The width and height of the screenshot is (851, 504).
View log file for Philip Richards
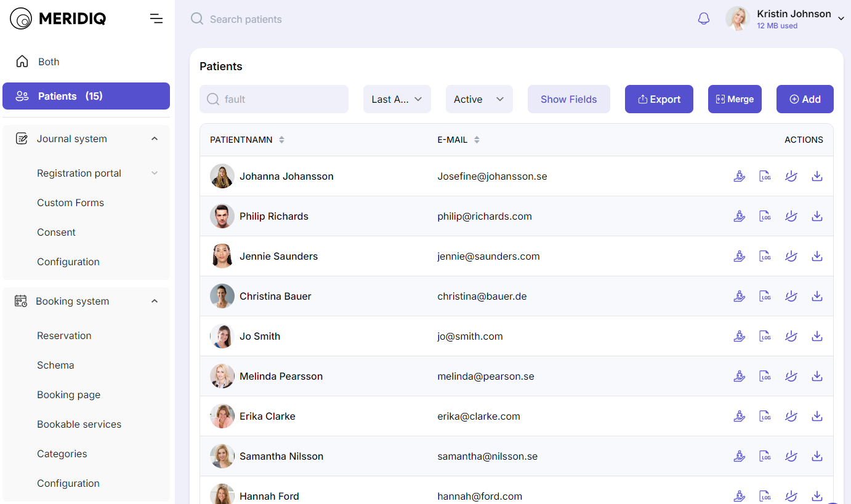(x=765, y=216)
